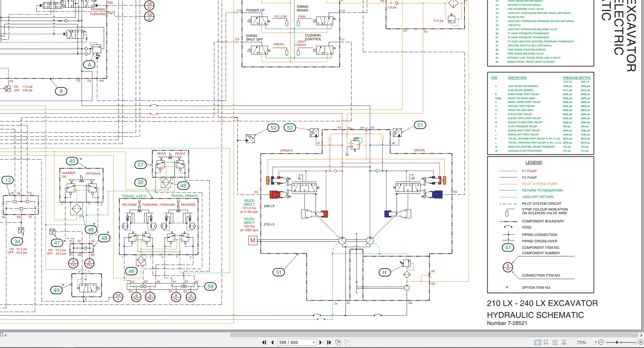Return to the previous view

[338, 342]
